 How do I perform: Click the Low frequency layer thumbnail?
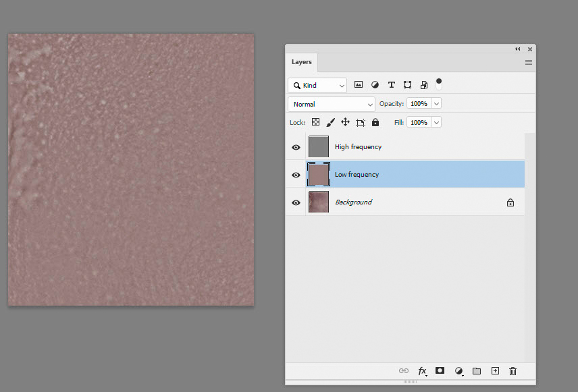(x=318, y=174)
